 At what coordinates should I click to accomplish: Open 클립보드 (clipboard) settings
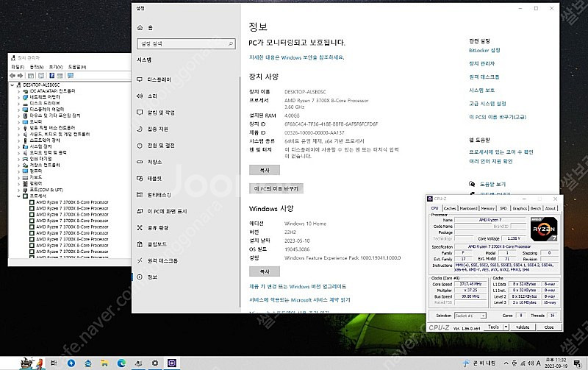coord(157,244)
